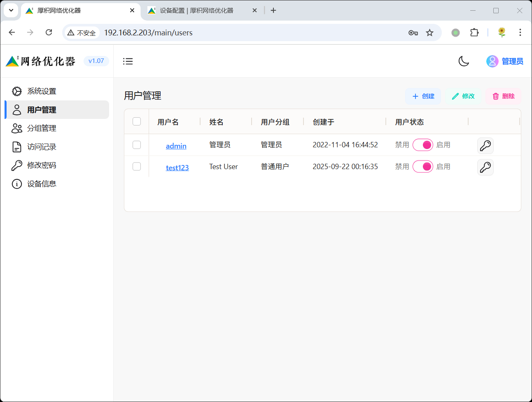Bookmark this page with the star icon

pos(429,33)
